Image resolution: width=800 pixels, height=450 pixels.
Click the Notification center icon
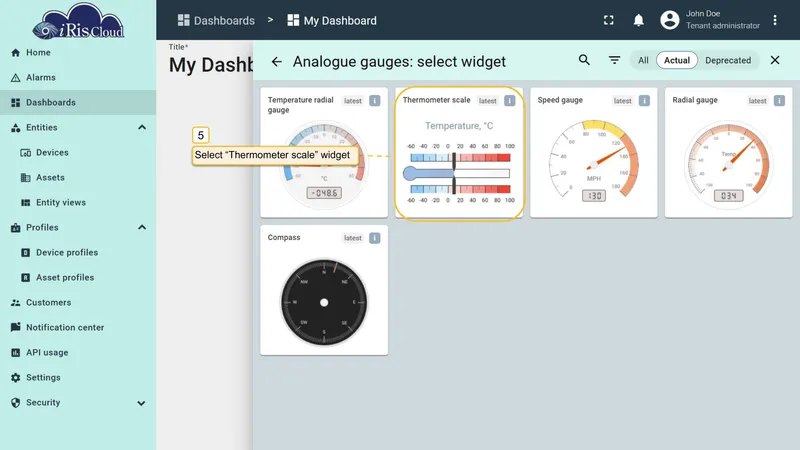coord(15,327)
